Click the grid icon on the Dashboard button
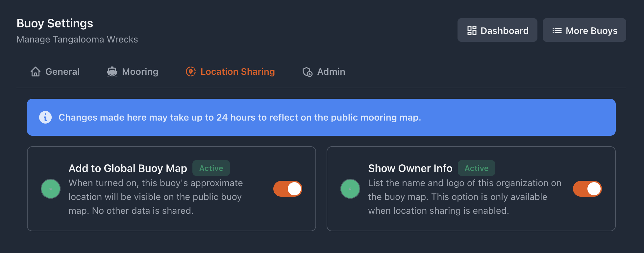644x253 pixels. tap(472, 31)
